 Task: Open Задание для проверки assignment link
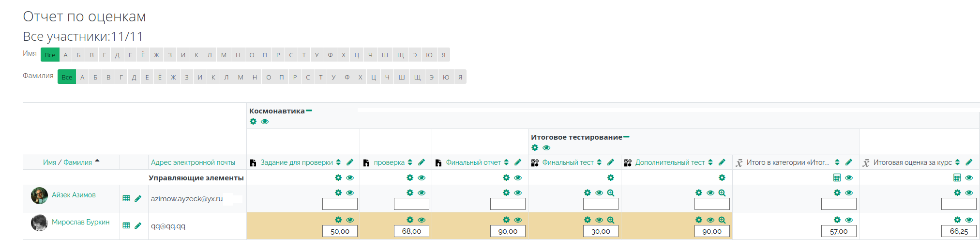297,162
